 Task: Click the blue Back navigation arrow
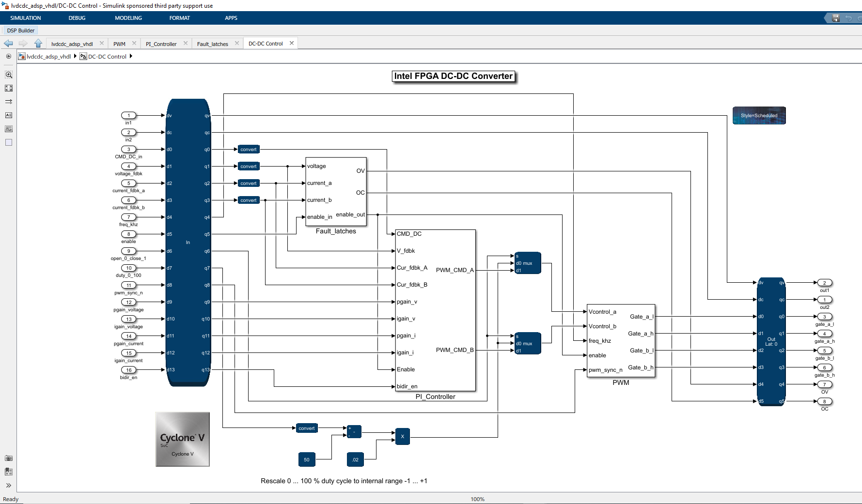[9, 44]
